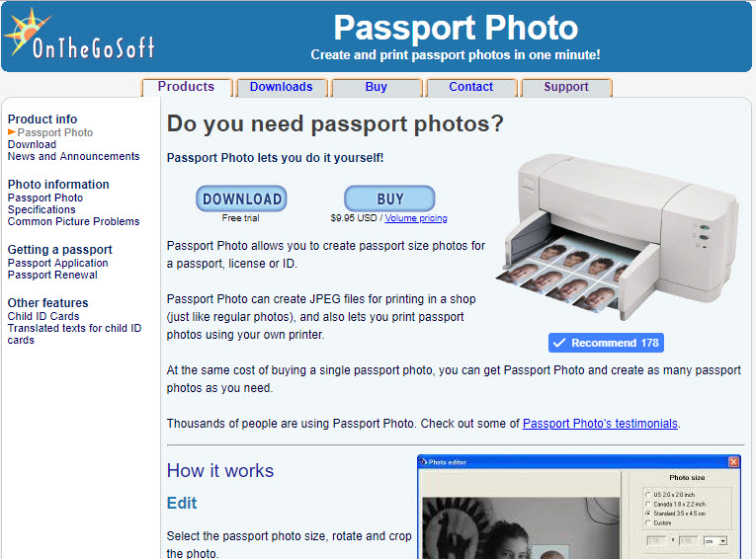Open News and Announcements sidebar link
The width and height of the screenshot is (756, 559).
[x=74, y=157]
